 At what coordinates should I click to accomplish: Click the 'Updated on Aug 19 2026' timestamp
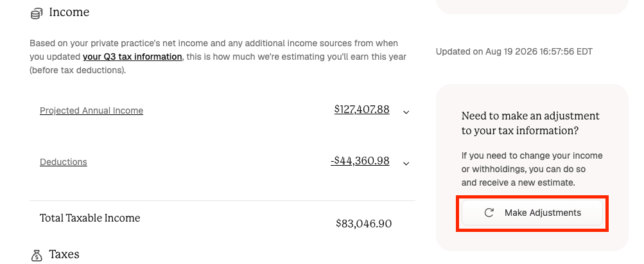click(x=514, y=52)
